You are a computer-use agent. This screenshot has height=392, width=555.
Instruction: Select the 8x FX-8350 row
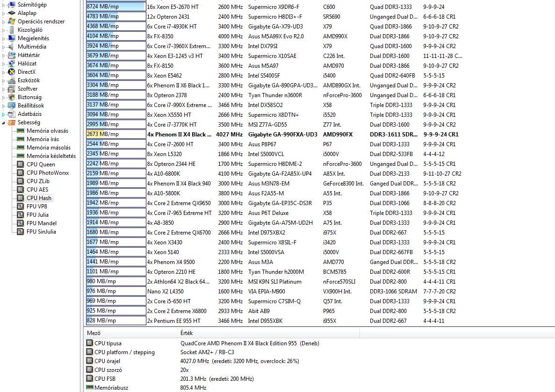[x=274, y=36]
